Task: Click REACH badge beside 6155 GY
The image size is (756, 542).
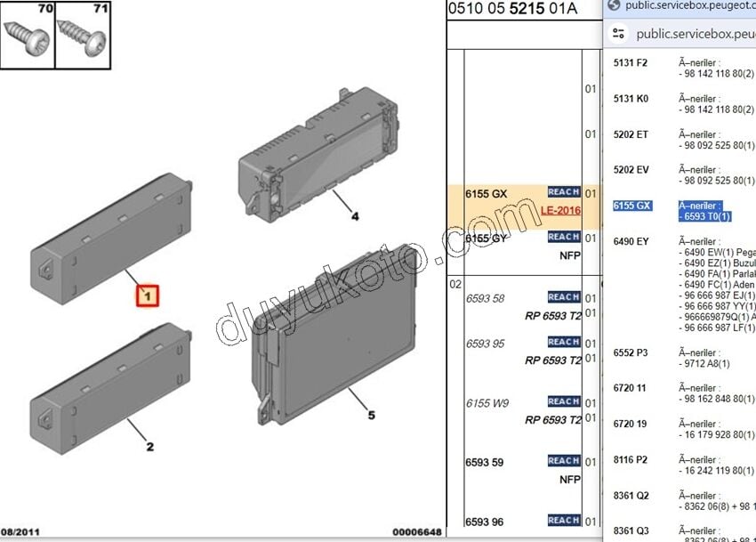Action: tap(563, 237)
